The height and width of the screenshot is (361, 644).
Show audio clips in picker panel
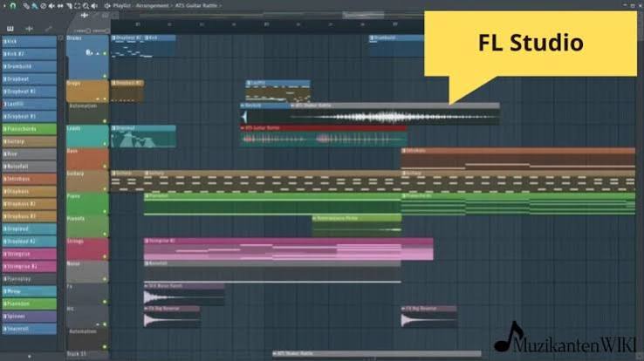point(29,28)
